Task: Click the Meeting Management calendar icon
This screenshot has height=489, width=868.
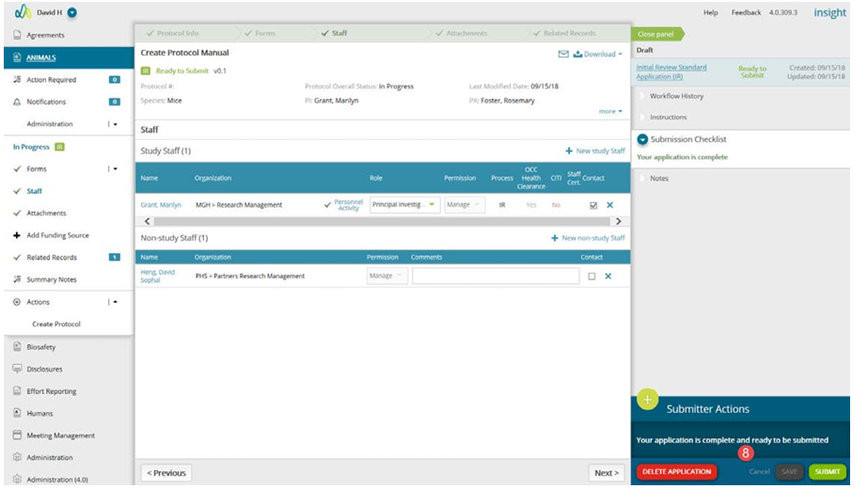Action: tap(17, 435)
